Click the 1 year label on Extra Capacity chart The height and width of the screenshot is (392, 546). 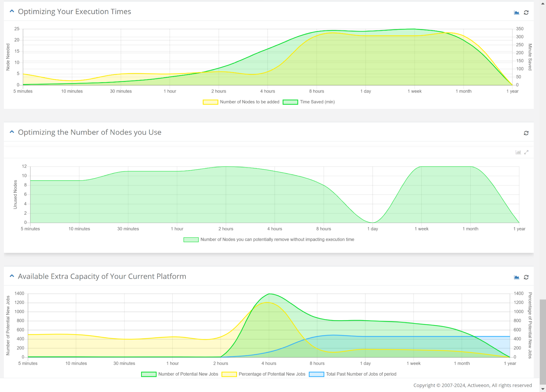click(510, 363)
